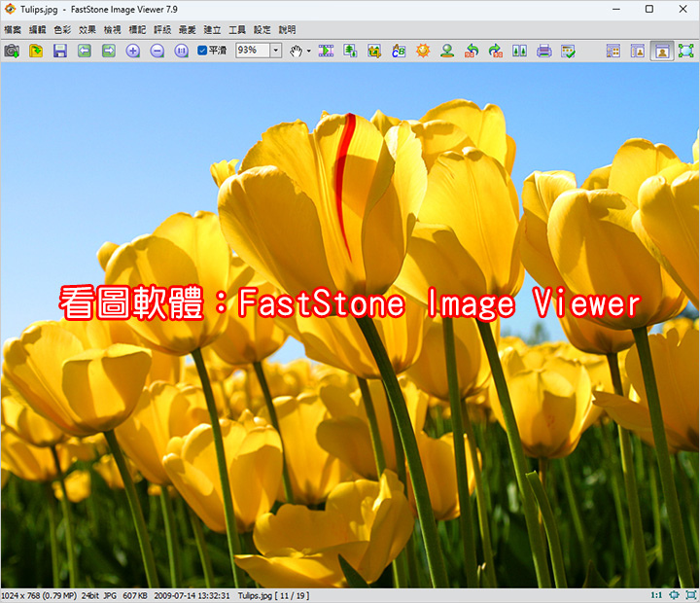
Task: Open the 建立 menu
Action: pos(213,30)
